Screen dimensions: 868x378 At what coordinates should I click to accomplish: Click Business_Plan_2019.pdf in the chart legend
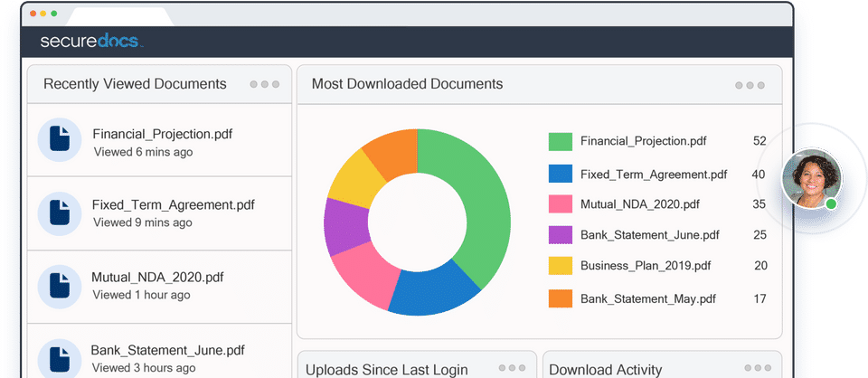646,266
